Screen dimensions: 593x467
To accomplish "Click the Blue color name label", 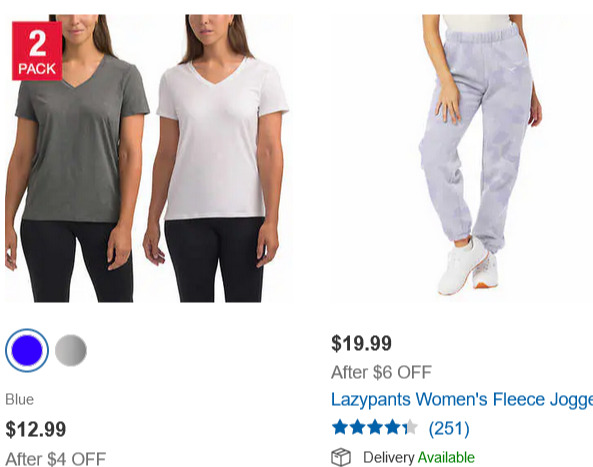I will [x=20, y=399].
